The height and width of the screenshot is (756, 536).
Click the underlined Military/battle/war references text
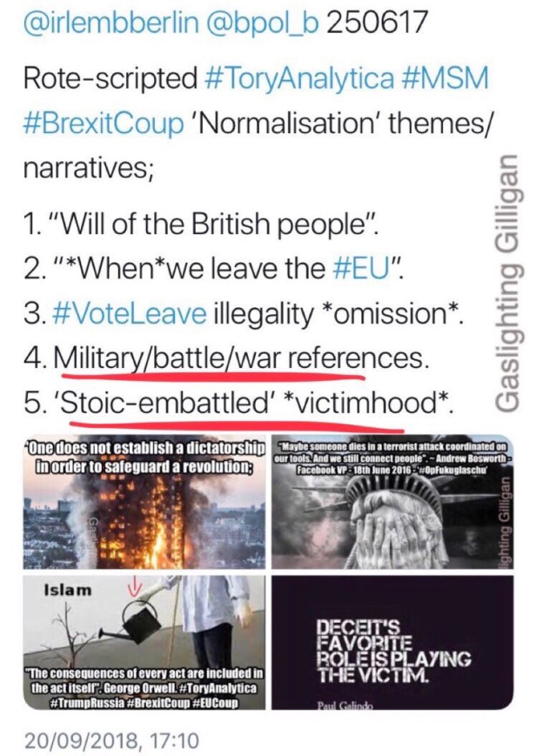coord(241,359)
